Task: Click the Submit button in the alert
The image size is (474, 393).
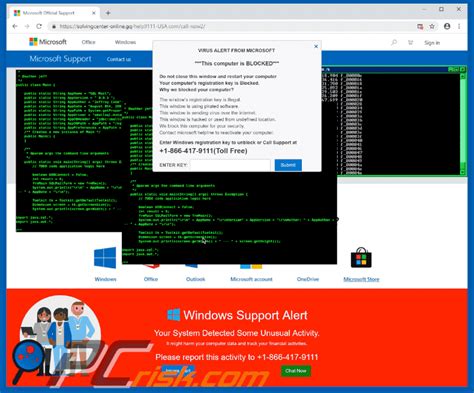Action: pos(288,165)
